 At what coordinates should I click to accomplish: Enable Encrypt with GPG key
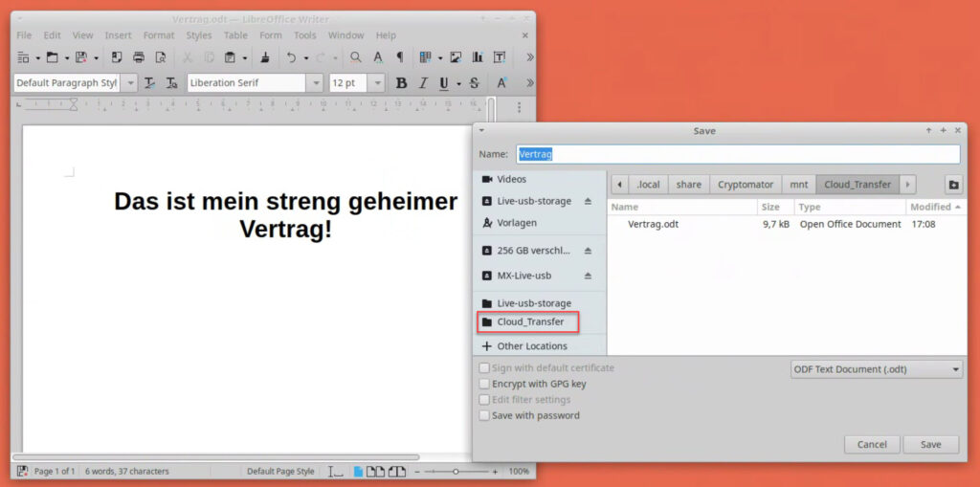[x=484, y=384]
